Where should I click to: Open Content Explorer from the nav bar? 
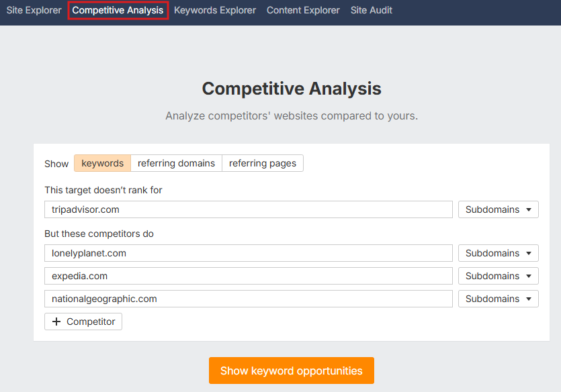point(303,10)
